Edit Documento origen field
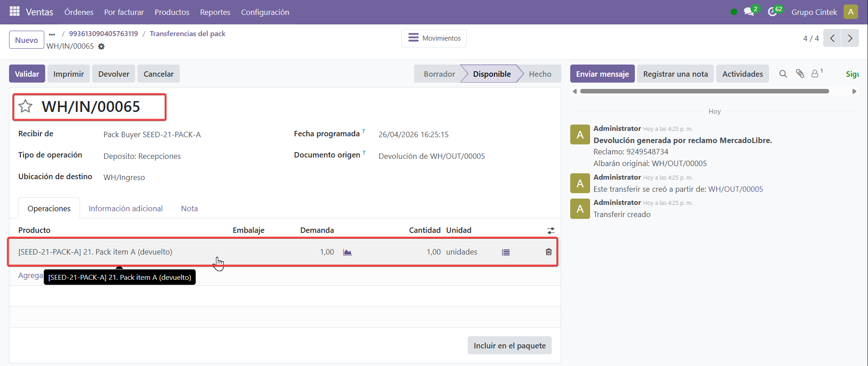 tap(432, 156)
